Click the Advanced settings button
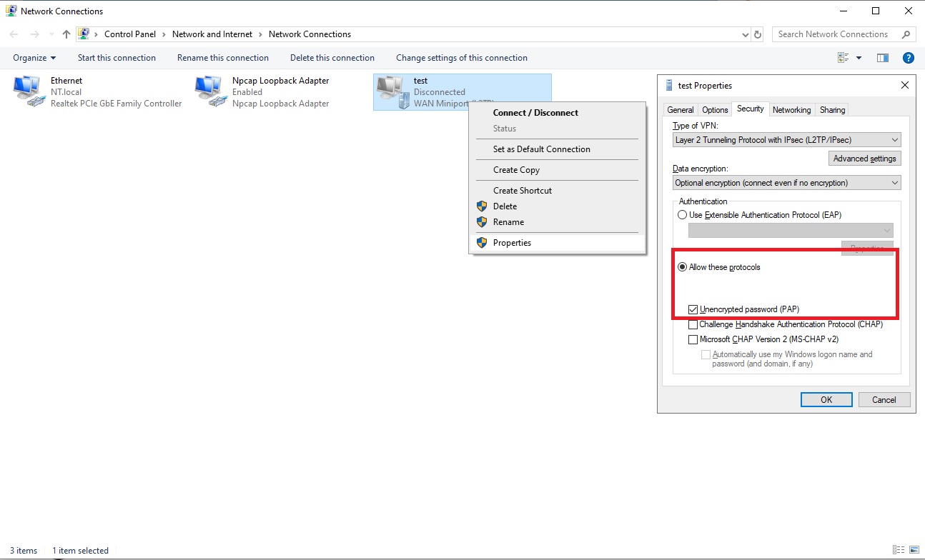 point(864,158)
